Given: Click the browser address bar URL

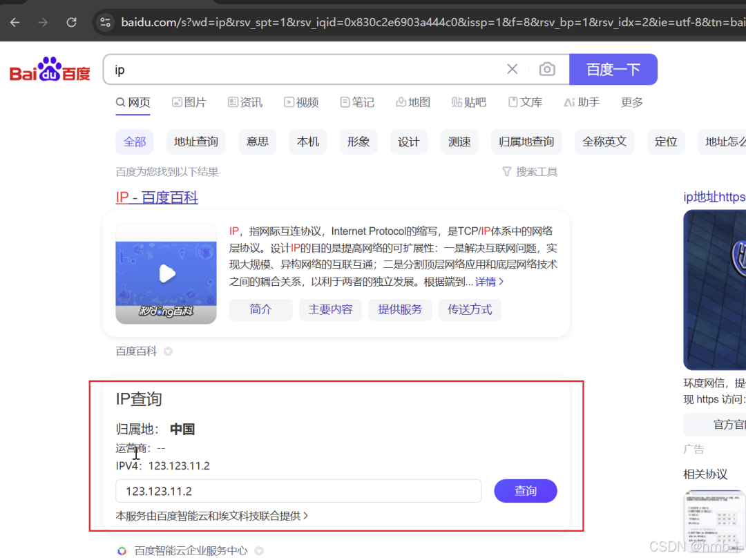Looking at the screenshot, I should pos(433,22).
